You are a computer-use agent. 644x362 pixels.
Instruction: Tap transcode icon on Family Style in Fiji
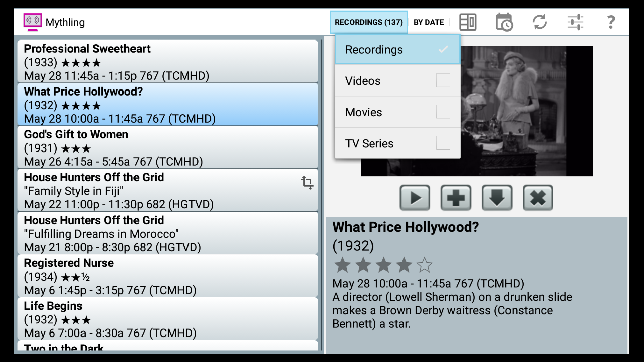[307, 183]
